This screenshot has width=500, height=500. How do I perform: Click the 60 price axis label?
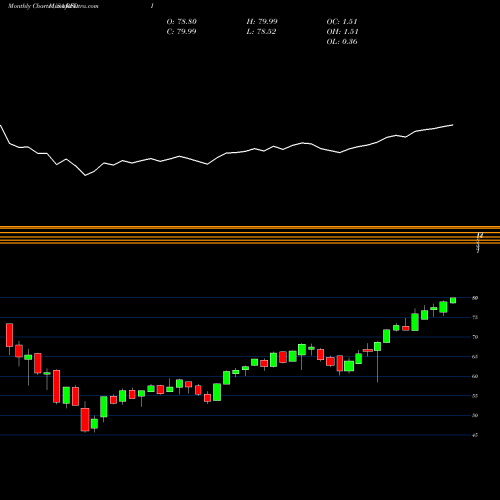point(475,376)
